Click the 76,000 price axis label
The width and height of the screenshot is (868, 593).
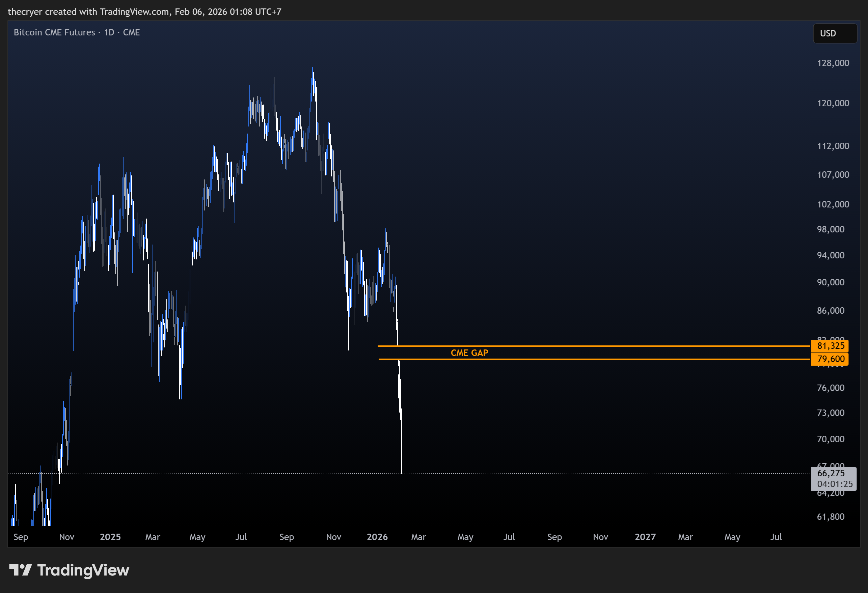pos(831,388)
